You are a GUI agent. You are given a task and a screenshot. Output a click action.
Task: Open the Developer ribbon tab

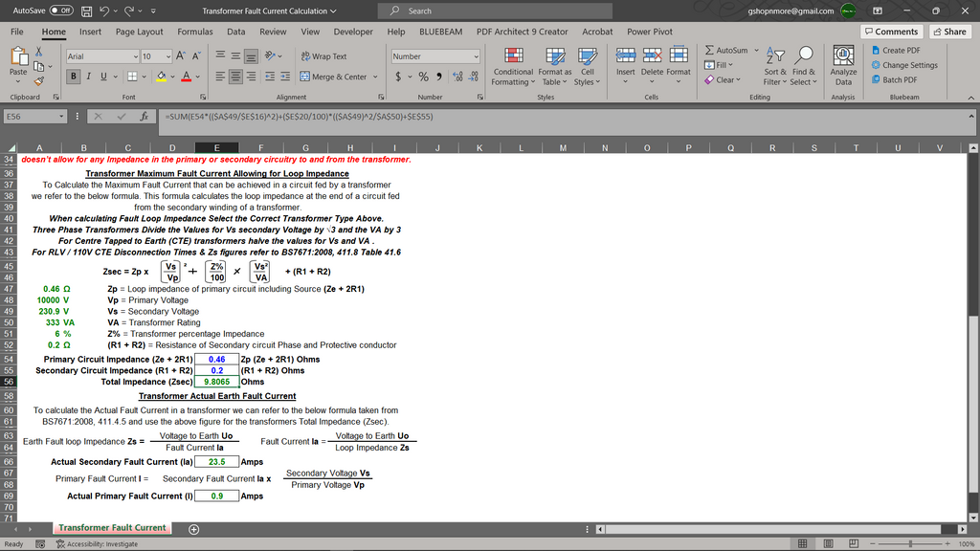(353, 32)
